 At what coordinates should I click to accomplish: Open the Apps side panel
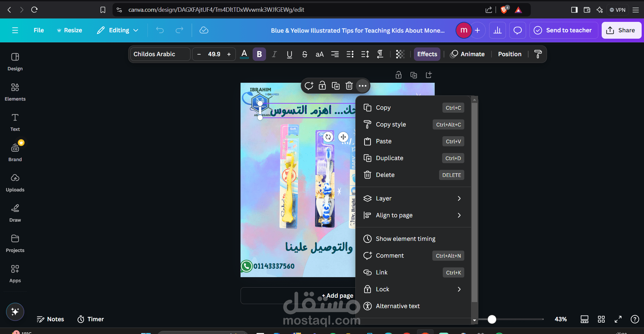[15, 274]
